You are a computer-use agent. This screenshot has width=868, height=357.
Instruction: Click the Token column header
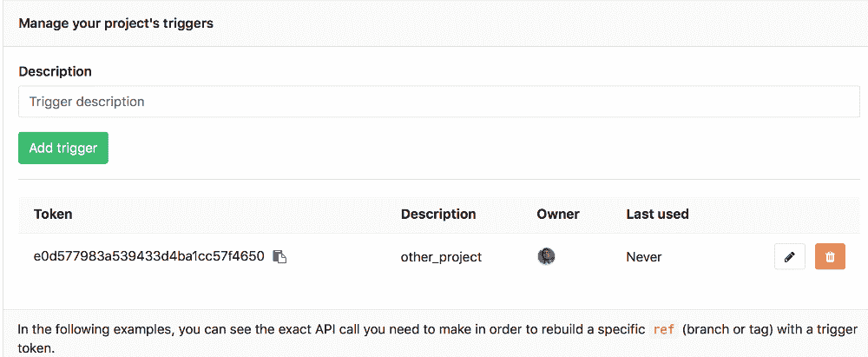click(x=53, y=214)
